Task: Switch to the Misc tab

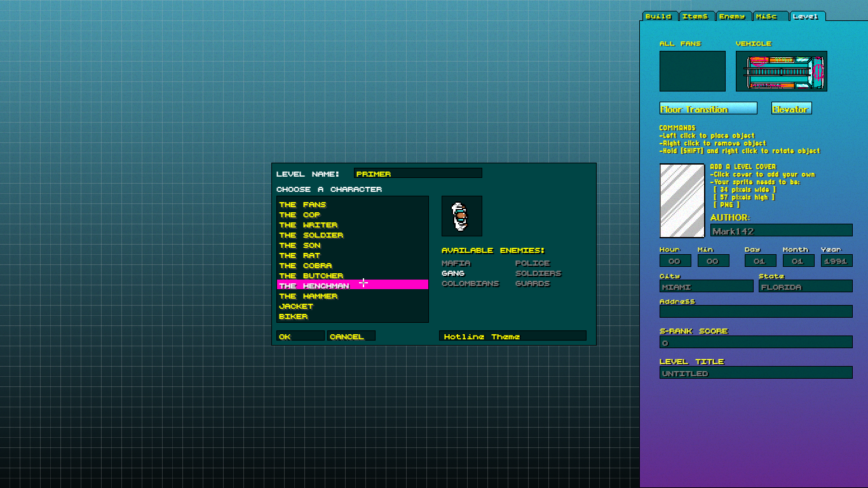Action: click(x=771, y=17)
